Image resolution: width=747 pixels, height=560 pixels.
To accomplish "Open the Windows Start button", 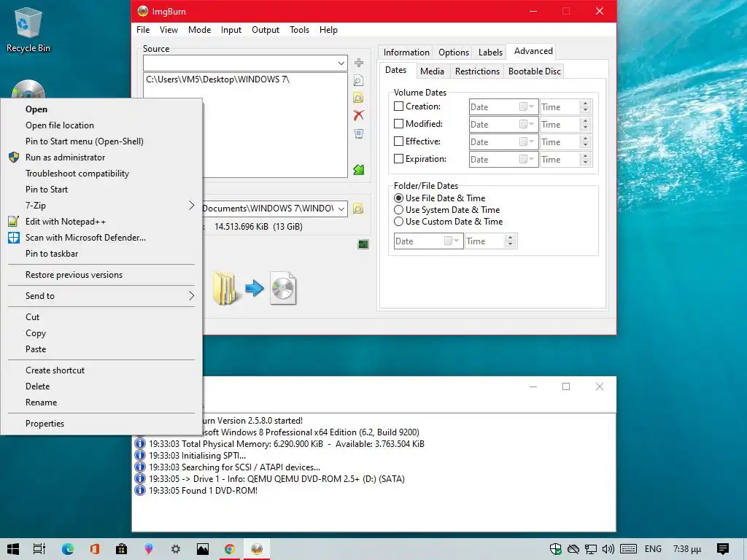I will pyautogui.click(x=13, y=549).
